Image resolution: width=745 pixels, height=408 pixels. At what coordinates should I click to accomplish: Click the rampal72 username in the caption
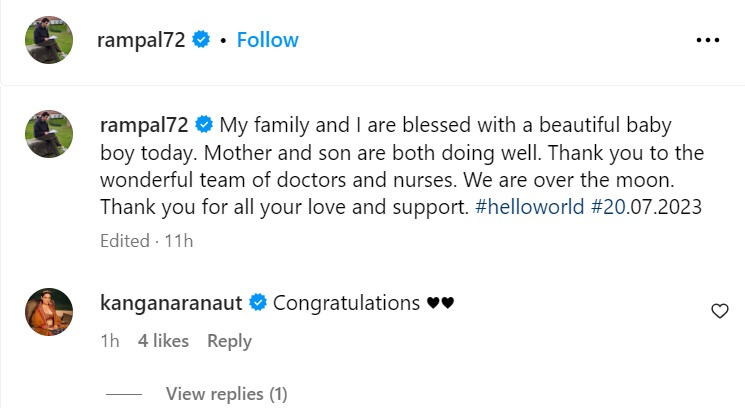145,127
